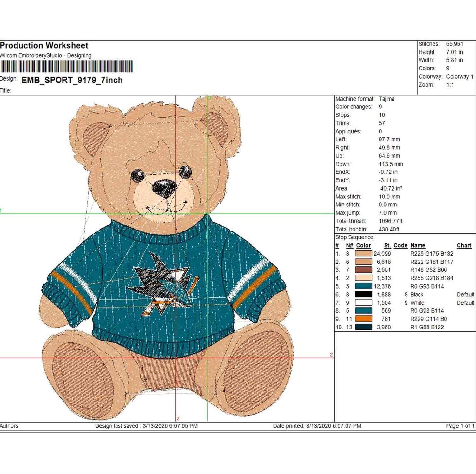Select the dark navy swatch in stop 10
The height and width of the screenshot is (474, 476).
coord(363,327)
